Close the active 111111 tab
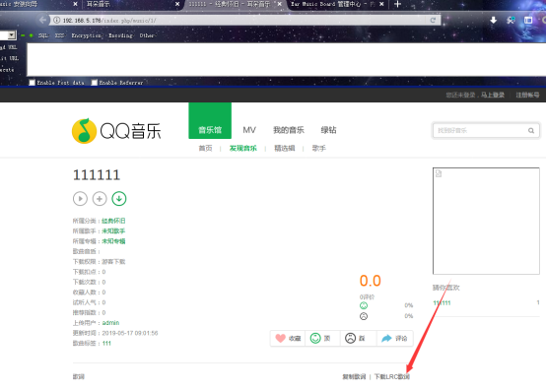The image size is (546, 392). (279, 4)
